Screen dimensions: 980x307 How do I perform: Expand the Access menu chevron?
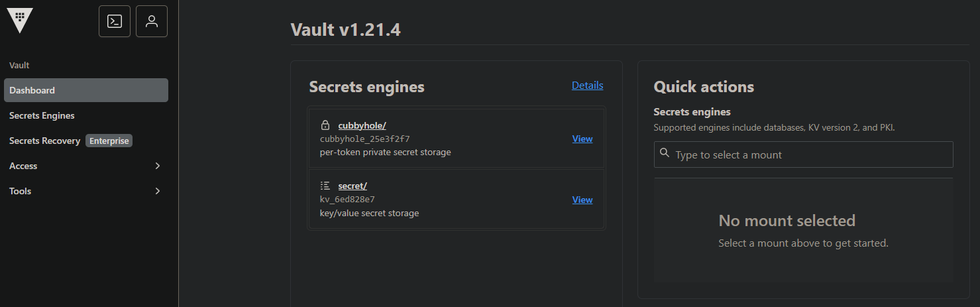click(x=158, y=166)
